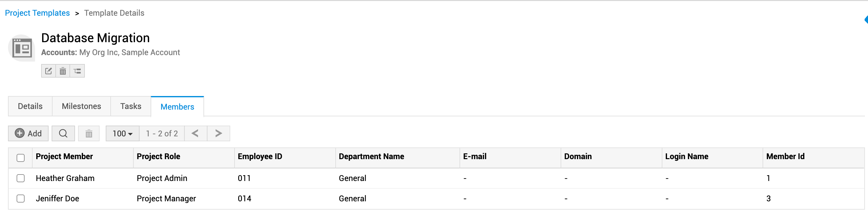Switch to the Milestones tab
This screenshot has height=221, width=868.
click(x=81, y=106)
